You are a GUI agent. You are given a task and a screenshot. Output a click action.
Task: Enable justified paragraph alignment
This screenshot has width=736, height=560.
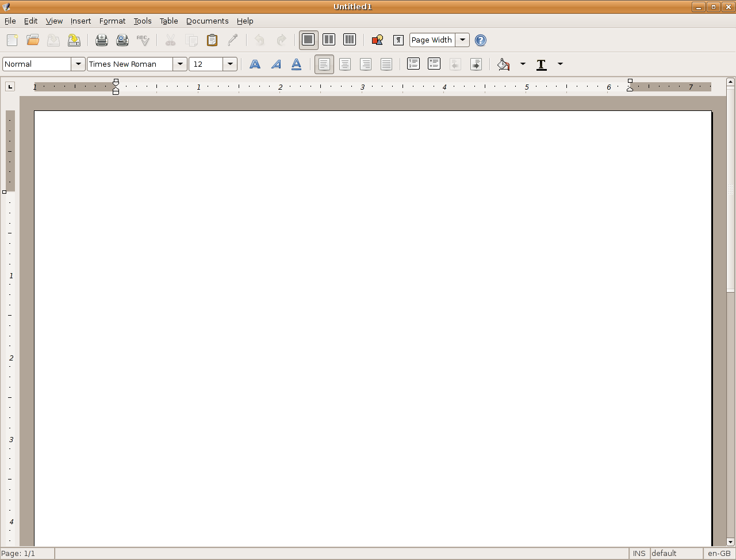[x=386, y=64]
